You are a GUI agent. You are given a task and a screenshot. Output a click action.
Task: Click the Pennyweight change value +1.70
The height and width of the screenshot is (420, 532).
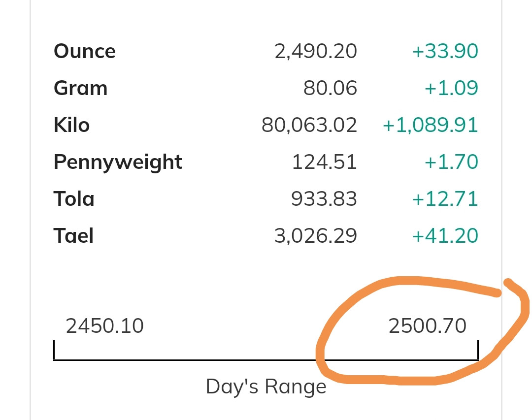[x=451, y=162]
